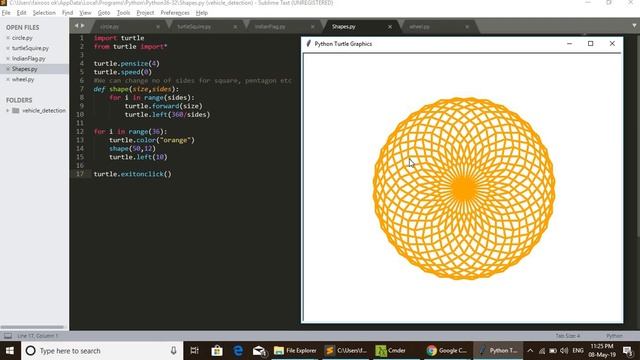Close the IndianFlag.py tab
640x360 pixels.
313,27
